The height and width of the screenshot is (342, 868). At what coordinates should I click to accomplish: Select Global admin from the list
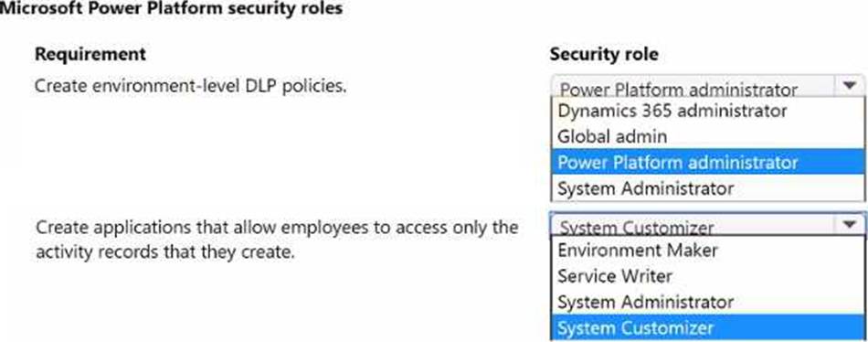(708, 136)
